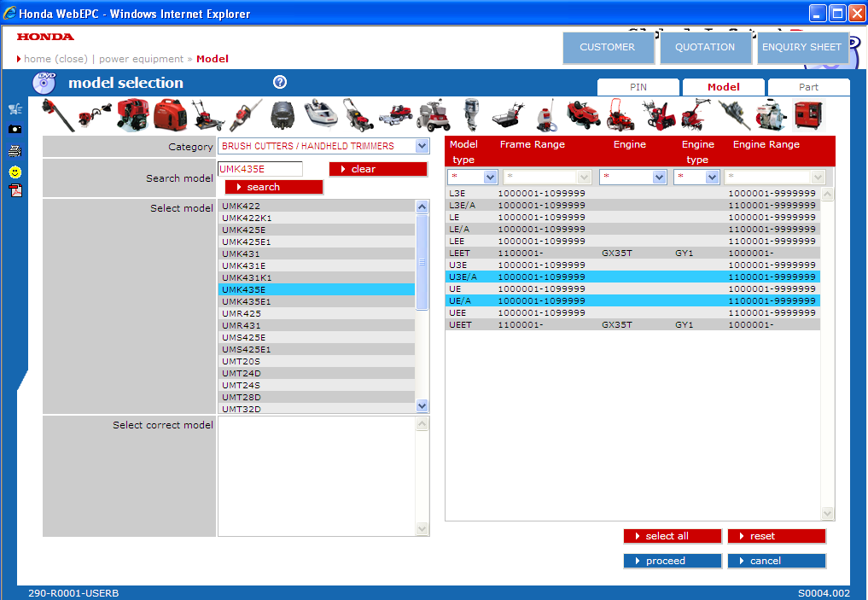
Task: Click the camera sidebar icon
Action: tap(15, 129)
